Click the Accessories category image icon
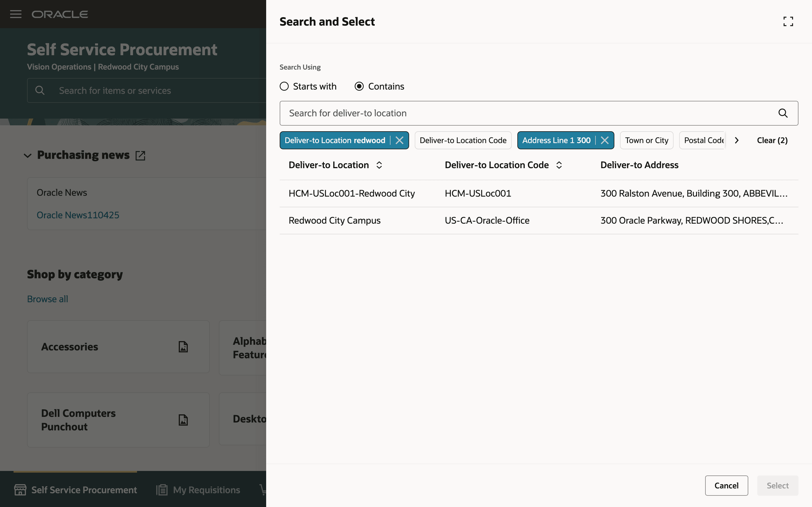The height and width of the screenshot is (507, 812). pos(183,347)
